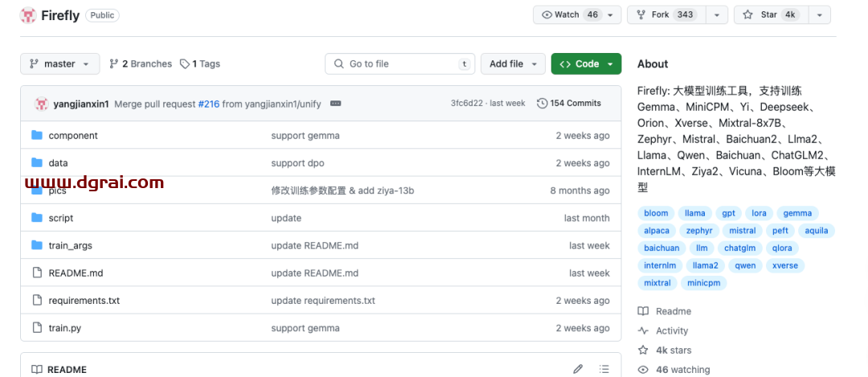868x377 pixels.
Task: View the 4k stars link
Action: [x=665, y=350]
